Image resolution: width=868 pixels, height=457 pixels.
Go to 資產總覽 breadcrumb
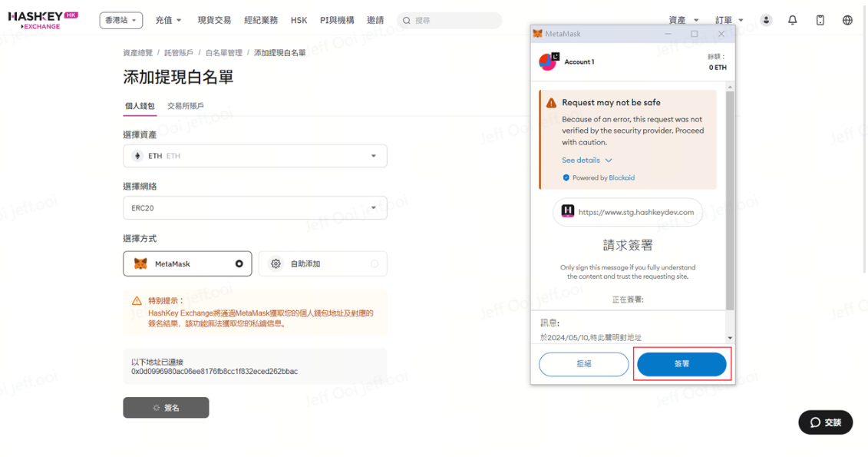click(x=137, y=53)
